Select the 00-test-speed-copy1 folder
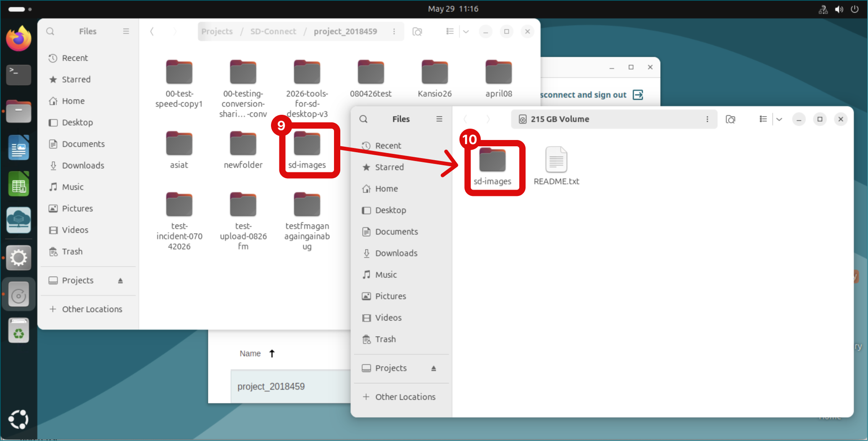Viewport: 868px width, 441px height. (179, 83)
